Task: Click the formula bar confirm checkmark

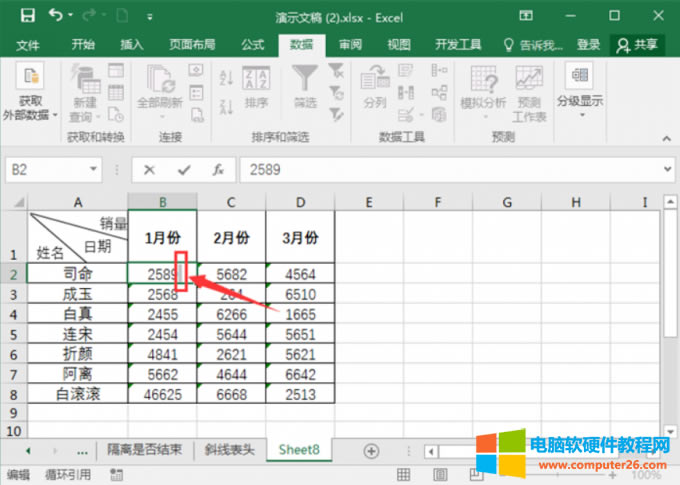Action: (x=183, y=170)
